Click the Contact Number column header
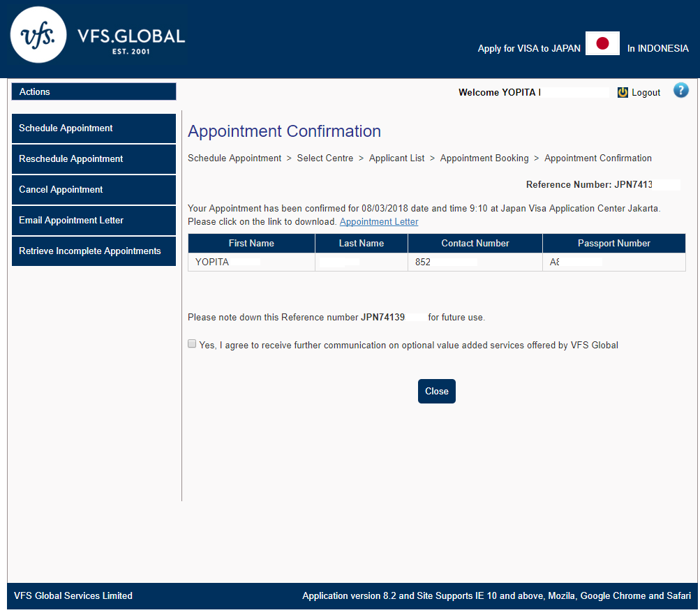The width and height of the screenshot is (700, 615). (x=475, y=244)
